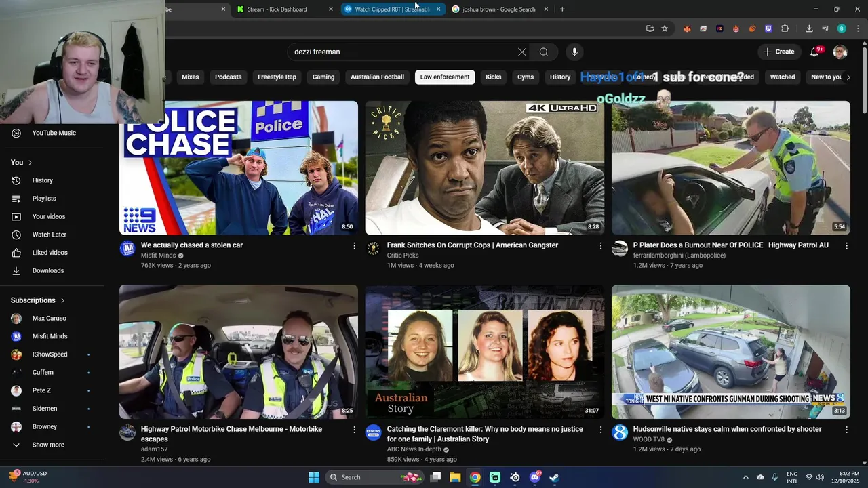Close the Kick Dashboard tab

coord(331,9)
